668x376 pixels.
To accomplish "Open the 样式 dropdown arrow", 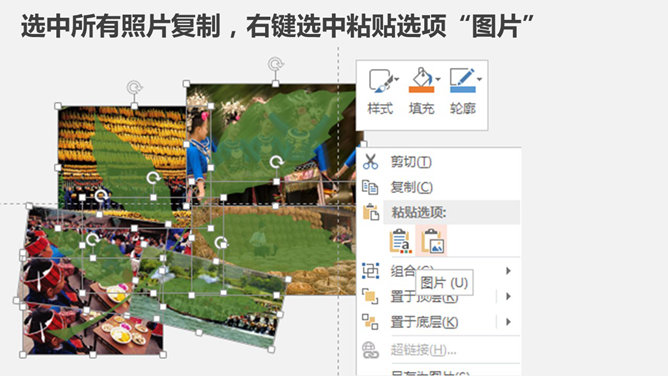I will click(397, 80).
